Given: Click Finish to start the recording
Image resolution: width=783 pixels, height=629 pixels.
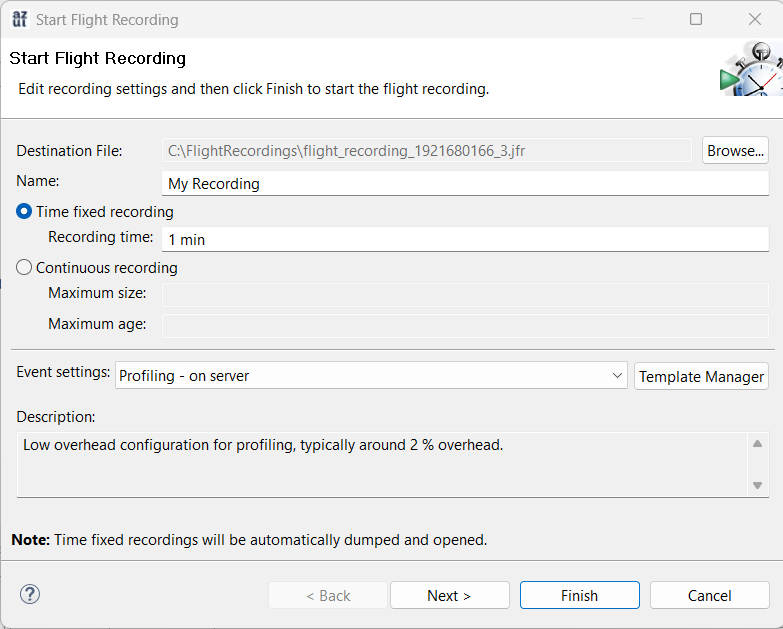Looking at the screenshot, I should [580, 595].
